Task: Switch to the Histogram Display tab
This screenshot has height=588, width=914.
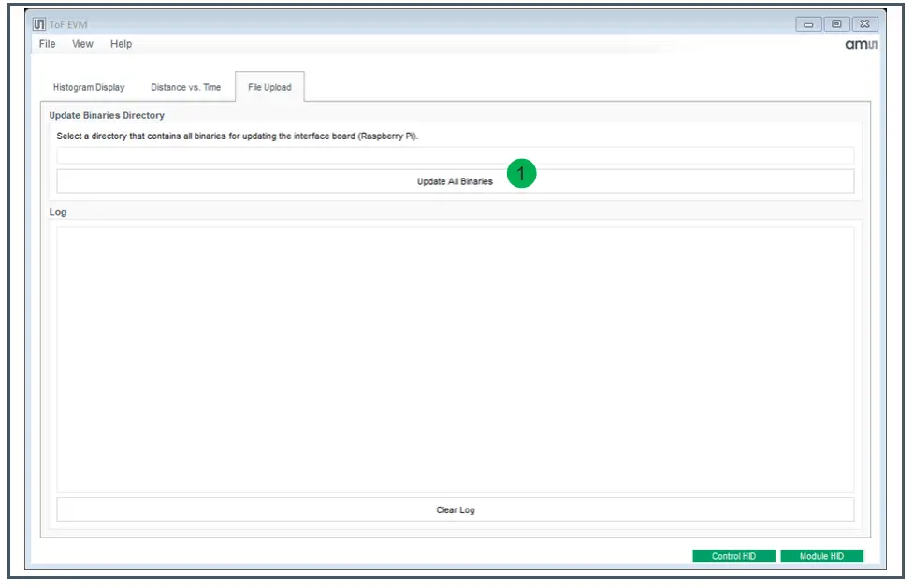Action: (x=89, y=86)
